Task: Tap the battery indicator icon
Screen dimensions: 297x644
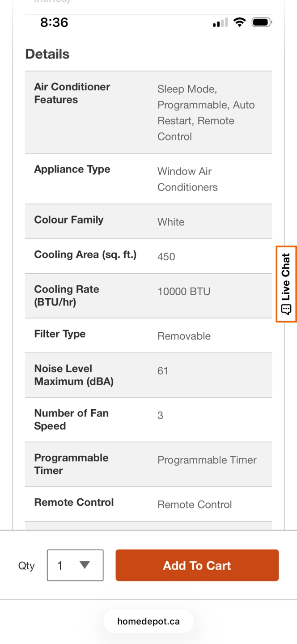Action: pyautogui.click(x=262, y=22)
